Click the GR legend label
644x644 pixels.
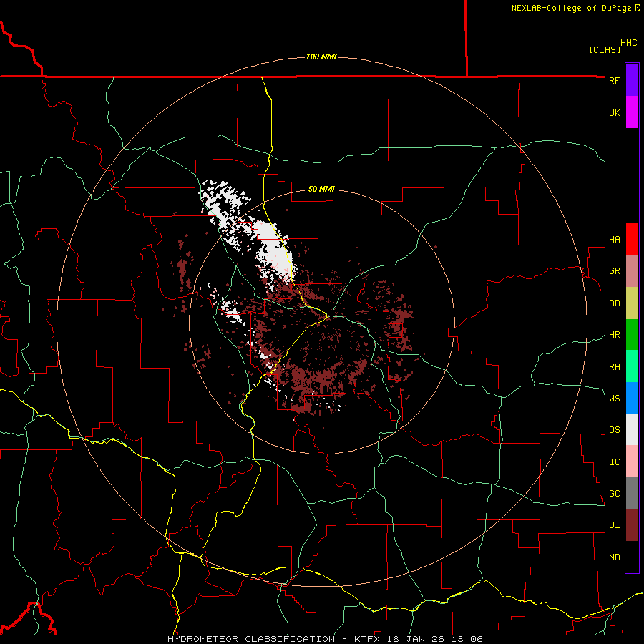[614, 271]
